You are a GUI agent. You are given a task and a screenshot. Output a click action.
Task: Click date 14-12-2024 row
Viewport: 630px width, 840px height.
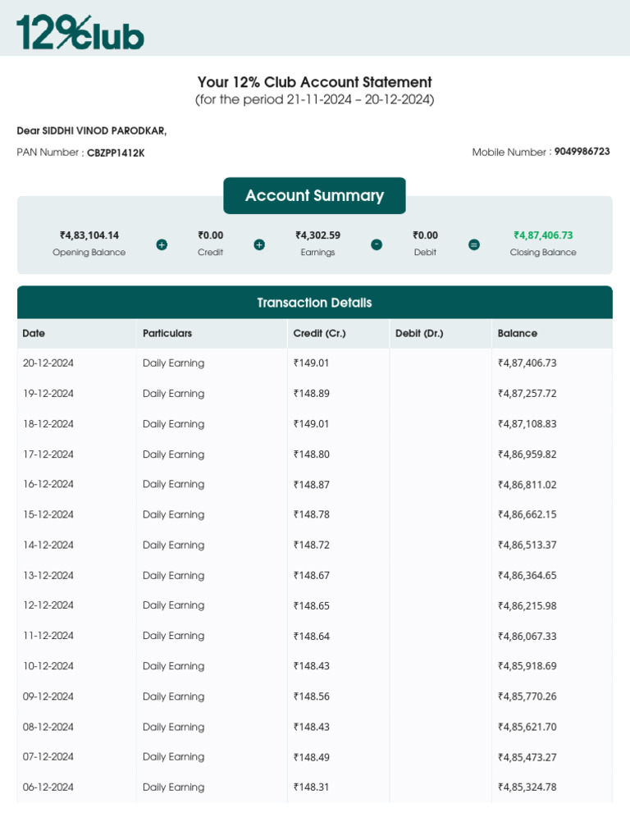pyautogui.click(x=48, y=545)
